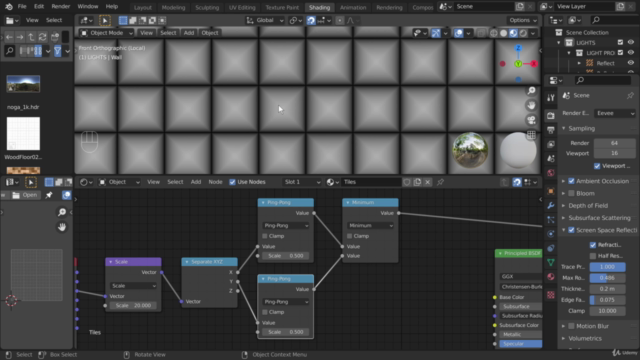Refresh the file browser listing
This screenshot has height=360, width=640.
tap(42, 37)
